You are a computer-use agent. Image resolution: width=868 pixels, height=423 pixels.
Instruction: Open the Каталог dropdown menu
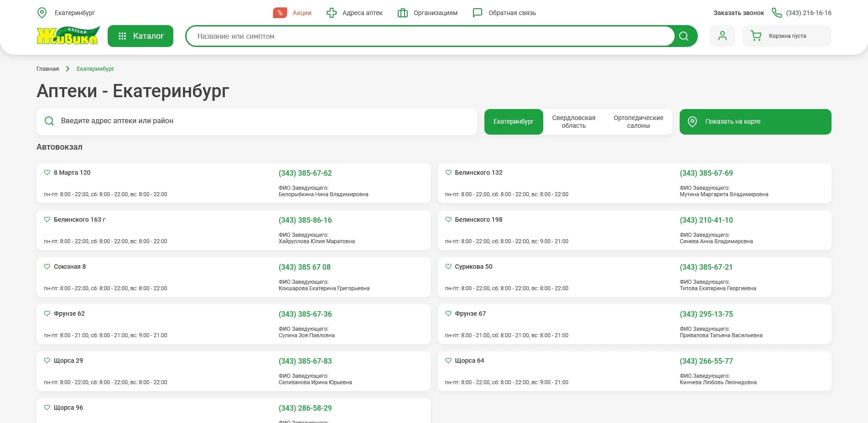(x=140, y=36)
